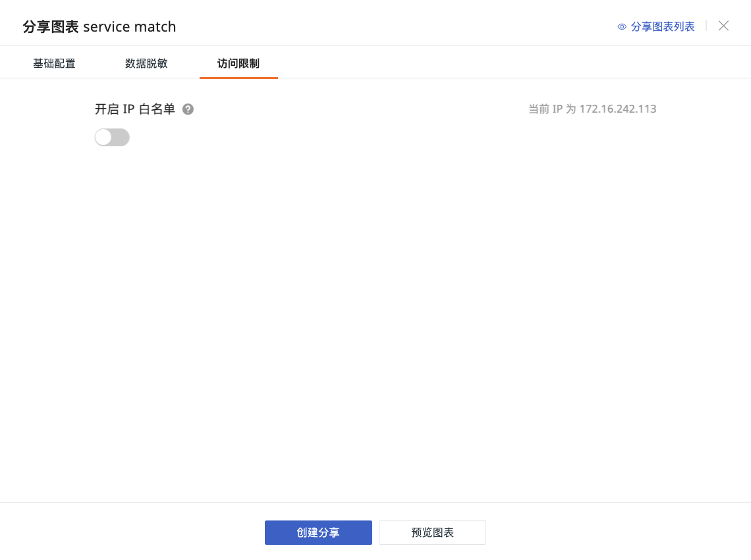Enable the IP 白名单 toggle switch
Screen dimensions: 751x560
(112, 137)
